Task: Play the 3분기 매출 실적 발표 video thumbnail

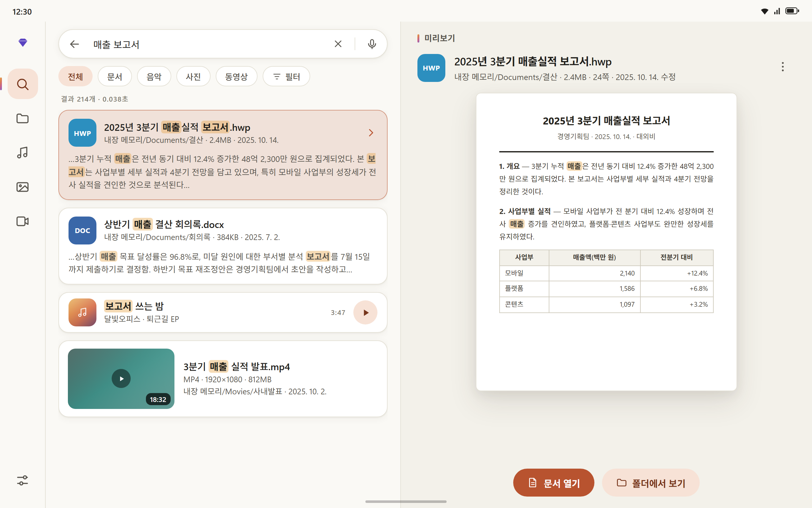Action: tap(121, 379)
